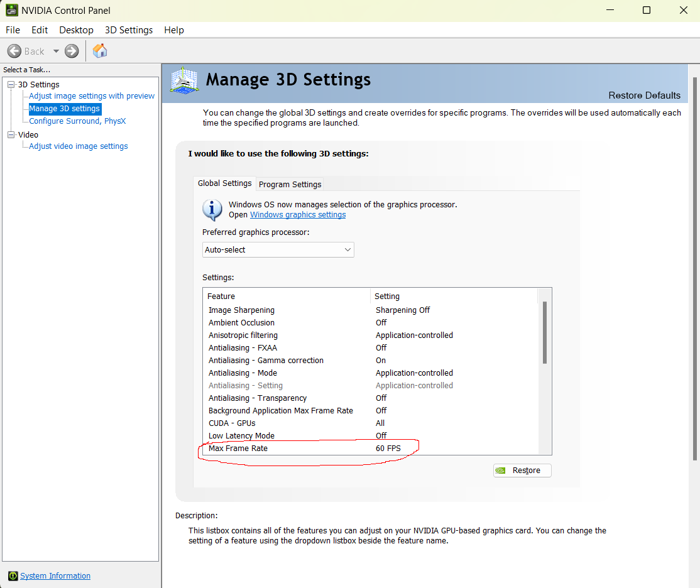
Task: Open the Edit menu
Action: click(40, 30)
